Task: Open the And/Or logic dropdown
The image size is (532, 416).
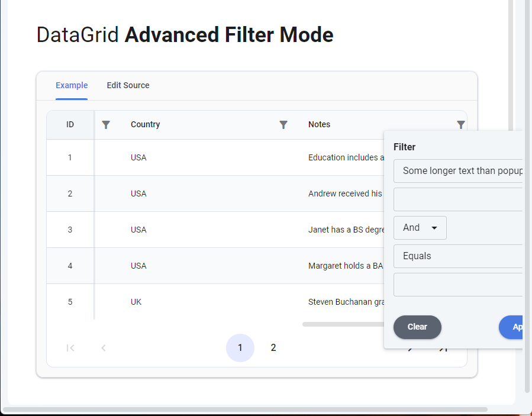Action: point(420,228)
